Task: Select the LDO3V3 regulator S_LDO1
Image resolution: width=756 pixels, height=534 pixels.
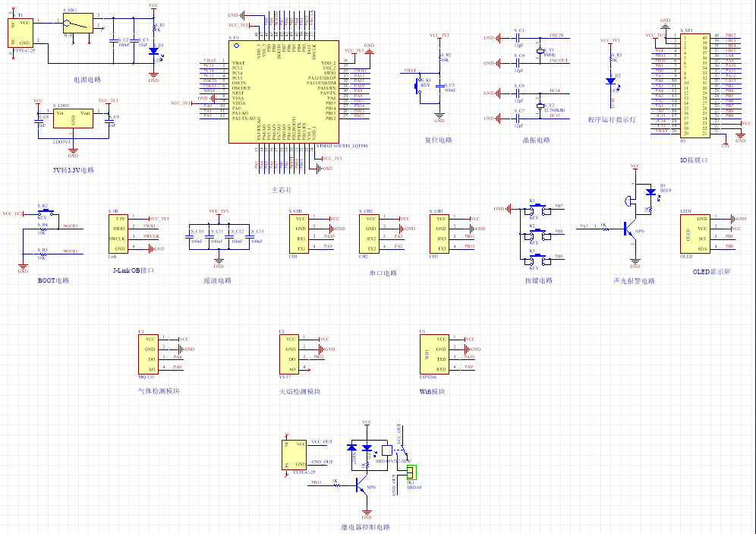Action: (73, 118)
